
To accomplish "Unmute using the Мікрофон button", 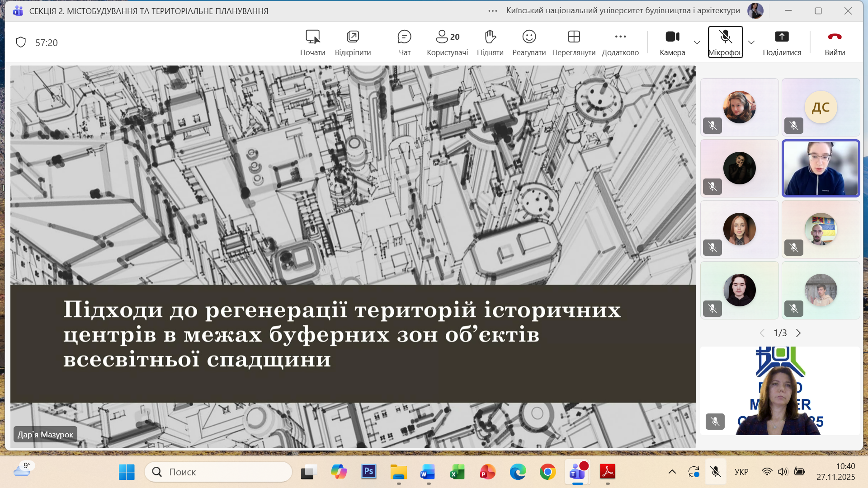I will click(725, 42).
